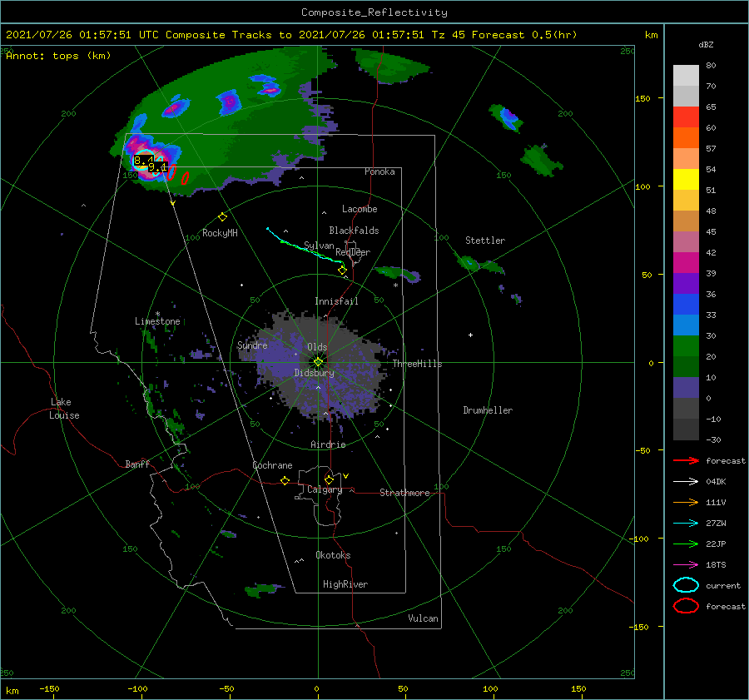Click the Stettler city label
749x700 pixels.
tap(485, 241)
